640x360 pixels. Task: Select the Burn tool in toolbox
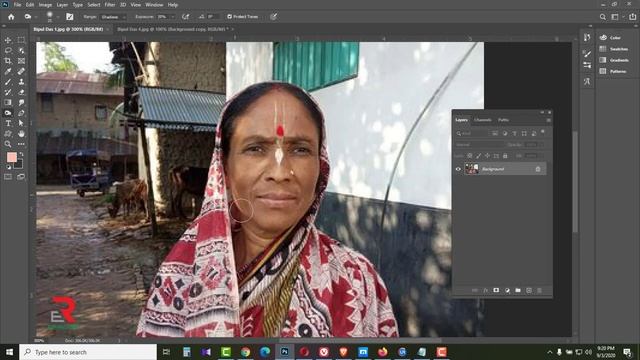click(x=8, y=113)
